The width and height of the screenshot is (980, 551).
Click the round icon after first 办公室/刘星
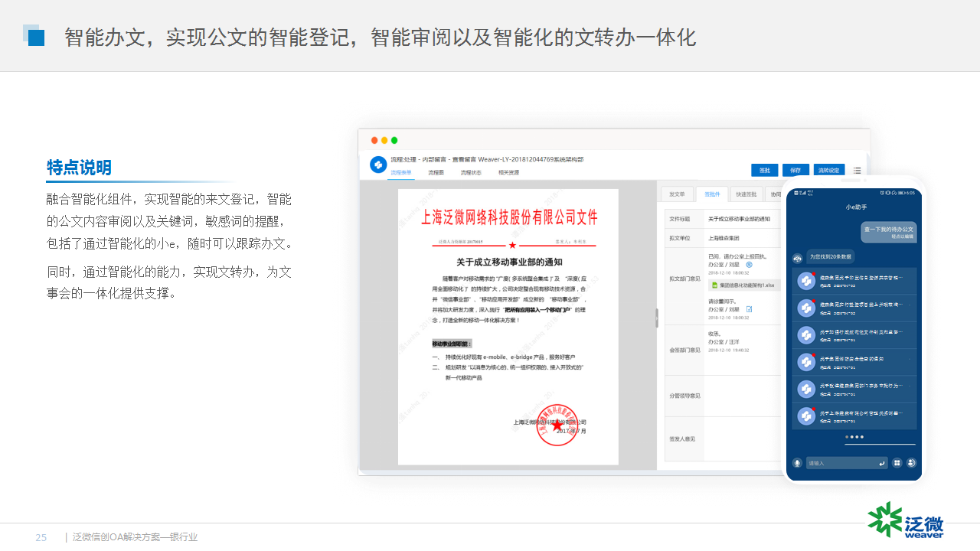[x=749, y=264]
